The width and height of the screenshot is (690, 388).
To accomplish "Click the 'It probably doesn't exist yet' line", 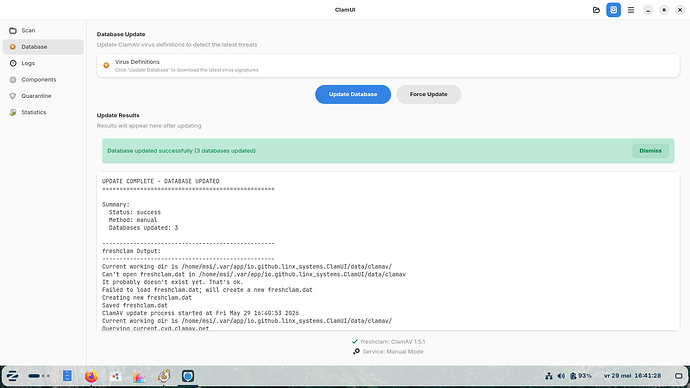I will coord(172,282).
